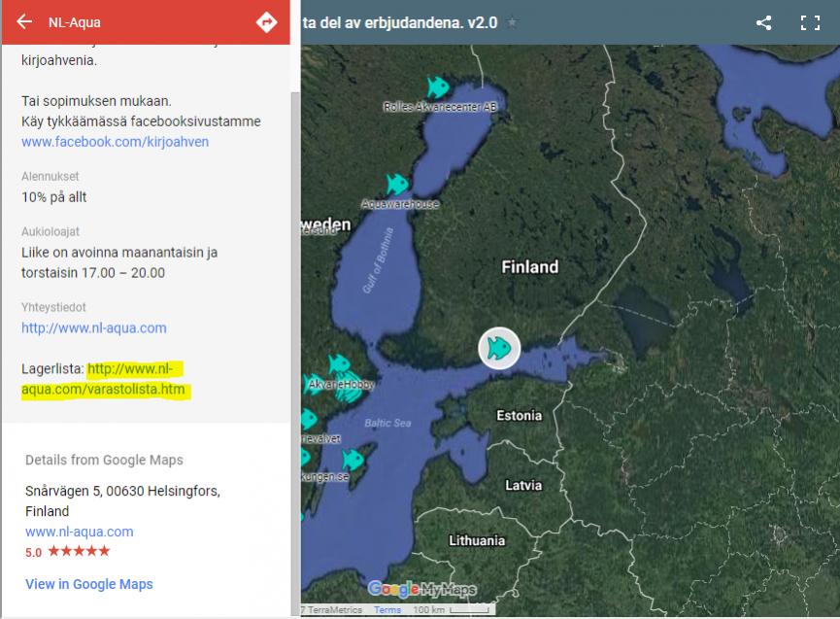The image size is (840, 619).
Task: Click the highlighted NL-Aqua fish marker near Helsinki
Action: point(499,348)
